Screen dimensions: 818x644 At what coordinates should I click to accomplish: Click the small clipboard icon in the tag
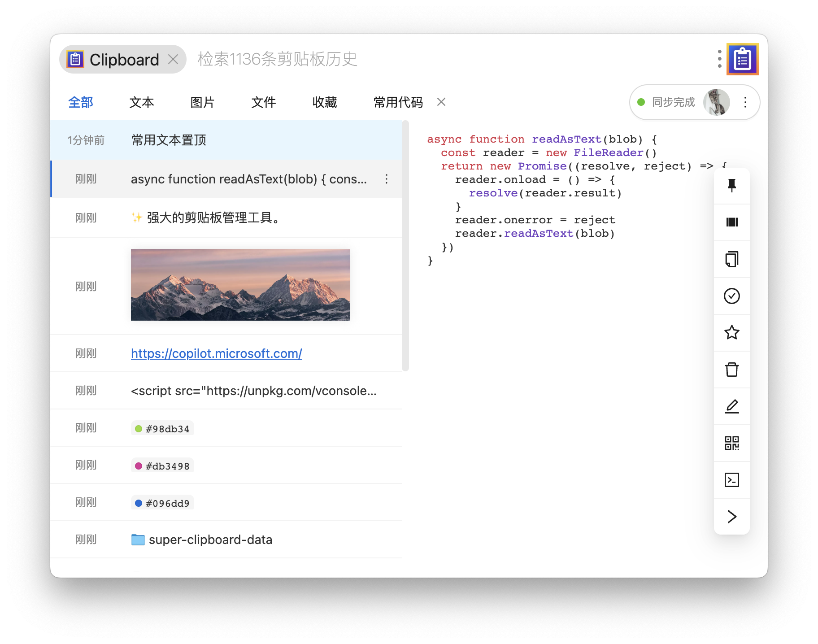[x=75, y=59]
